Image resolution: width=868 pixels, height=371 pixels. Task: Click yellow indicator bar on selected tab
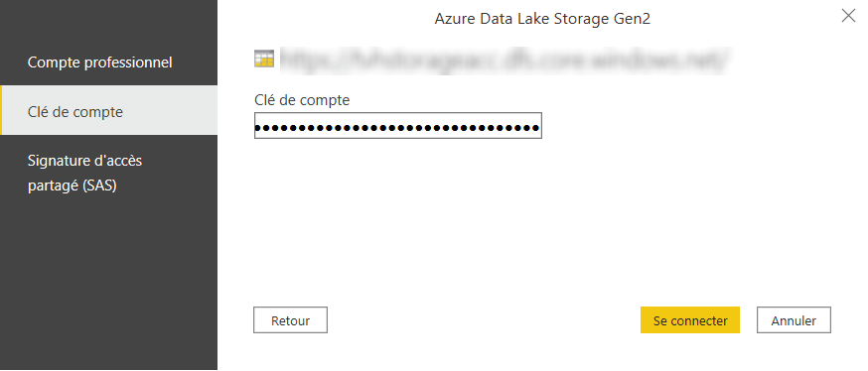click(x=1, y=110)
